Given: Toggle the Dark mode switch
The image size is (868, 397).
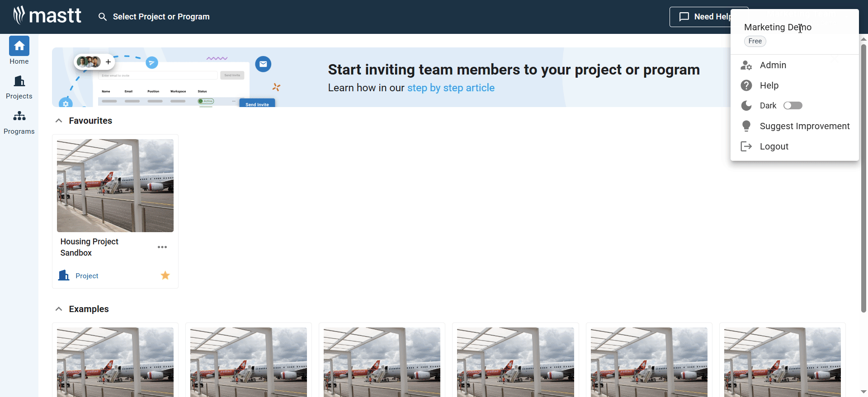Looking at the screenshot, I should (793, 106).
